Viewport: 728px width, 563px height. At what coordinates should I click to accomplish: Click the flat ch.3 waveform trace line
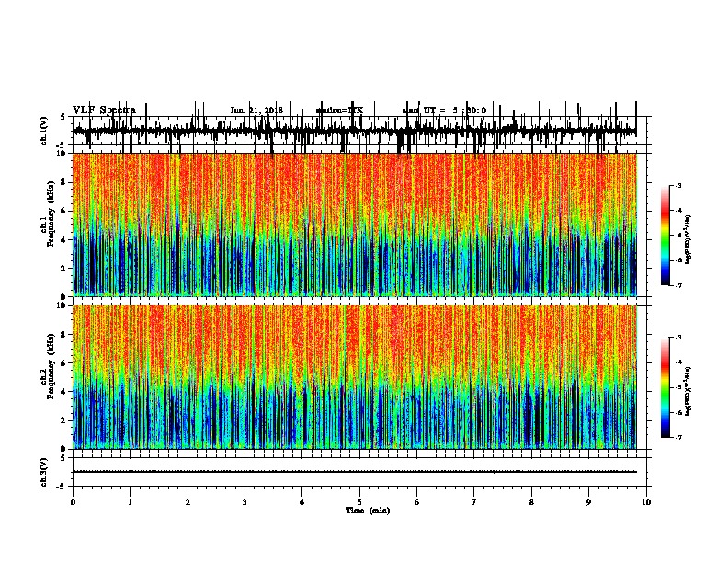(x=355, y=472)
